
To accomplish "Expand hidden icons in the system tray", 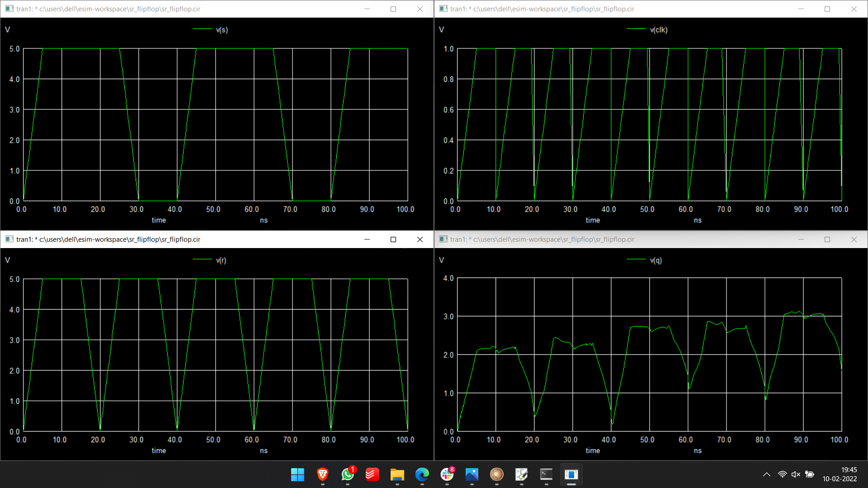I will tap(766, 474).
